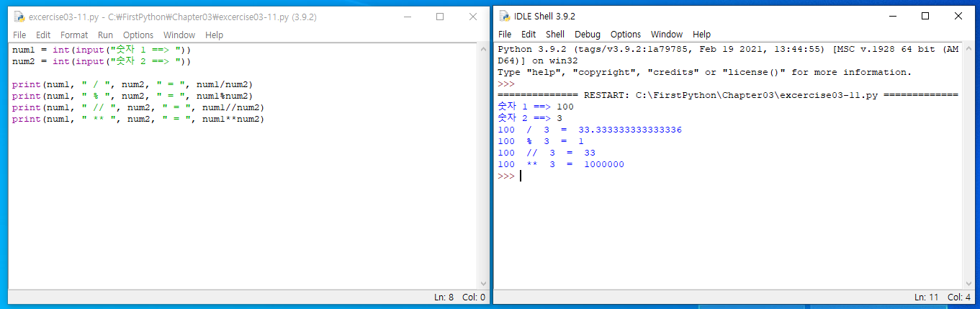Image resolution: width=980 pixels, height=309 pixels.
Task: Maximize the excercise03-11.py editor window
Action: point(440,17)
